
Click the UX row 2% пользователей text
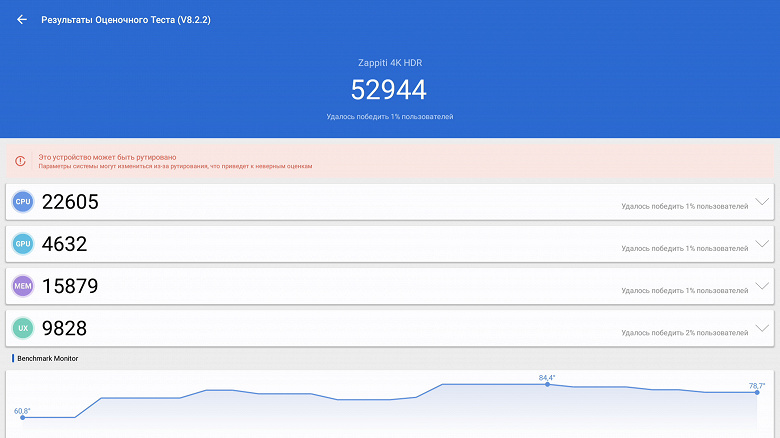coord(684,332)
